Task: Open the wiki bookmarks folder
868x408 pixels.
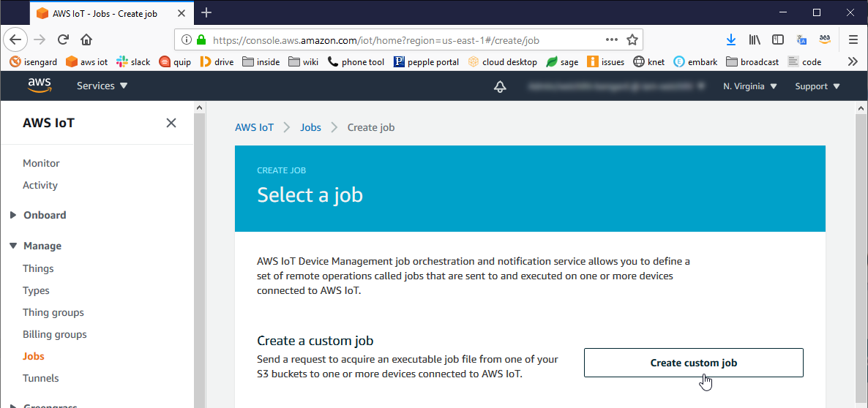Action: [x=303, y=62]
